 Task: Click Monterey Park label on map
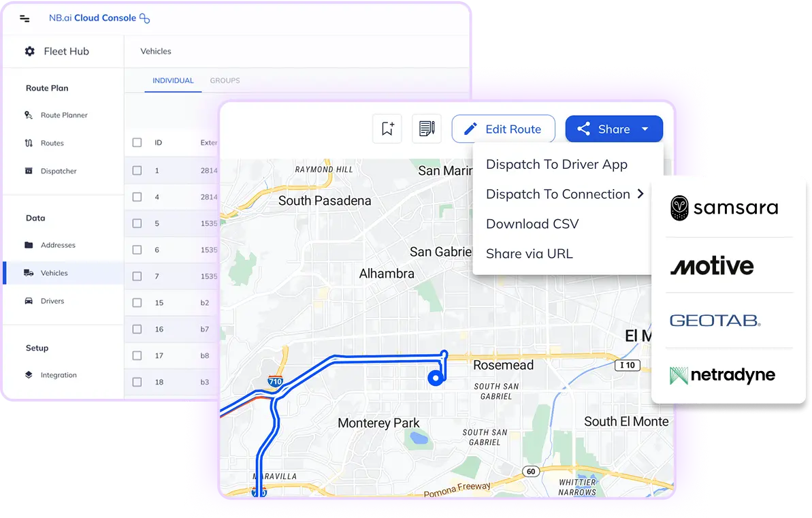[x=378, y=423]
